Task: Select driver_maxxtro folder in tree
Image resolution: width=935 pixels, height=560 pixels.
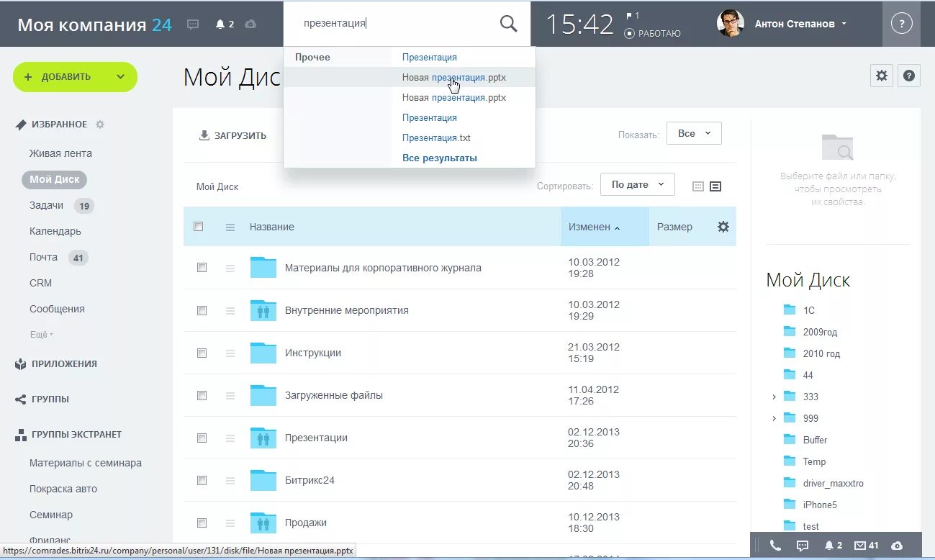Action: pyautogui.click(x=833, y=483)
